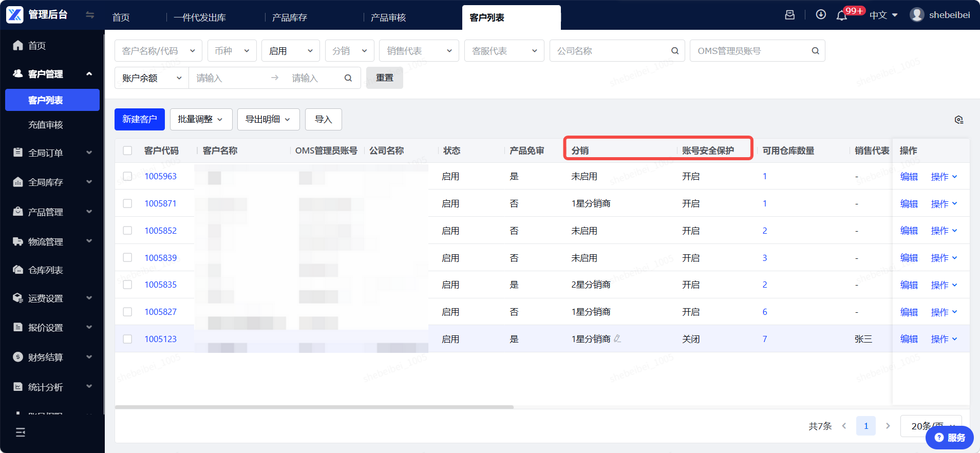The height and width of the screenshot is (453, 980).
Task: Click the search icon in company name field
Action: pos(675,51)
